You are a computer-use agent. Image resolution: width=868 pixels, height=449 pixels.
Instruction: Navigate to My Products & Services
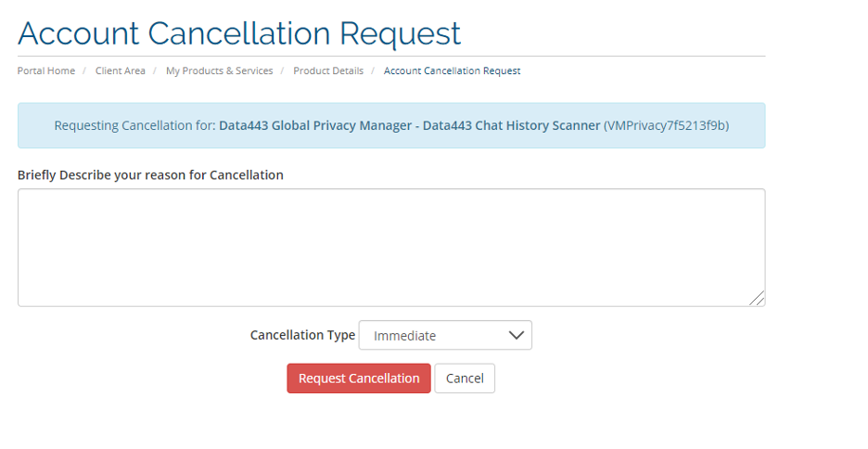[x=219, y=71]
